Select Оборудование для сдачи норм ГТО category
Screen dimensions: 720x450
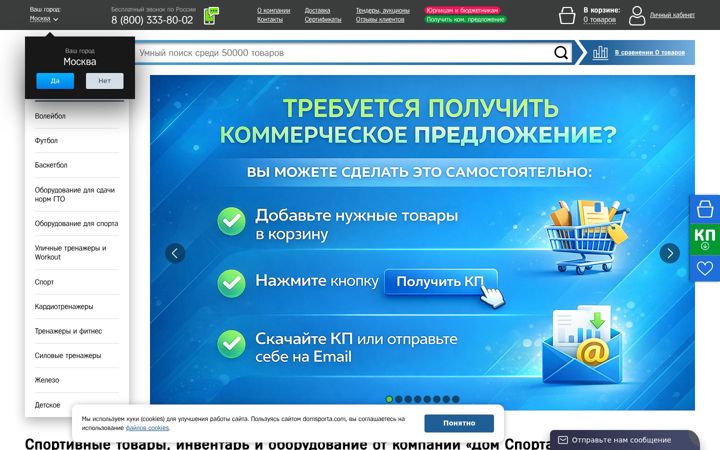75,194
